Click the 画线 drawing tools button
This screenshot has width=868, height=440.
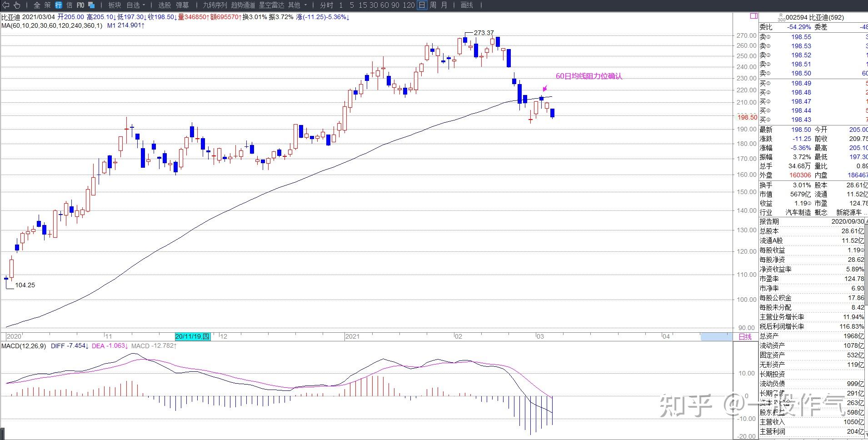click(x=467, y=5)
